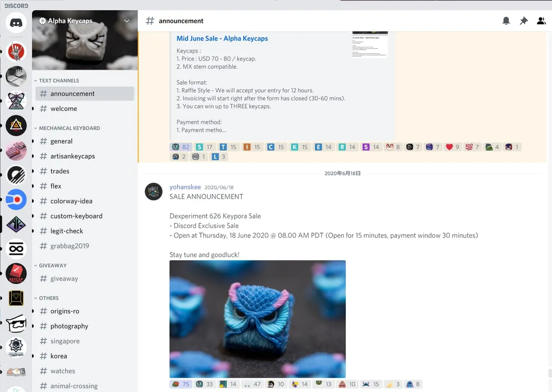Switch to the artisankeycaps channel

pyautogui.click(x=85, y=156)
